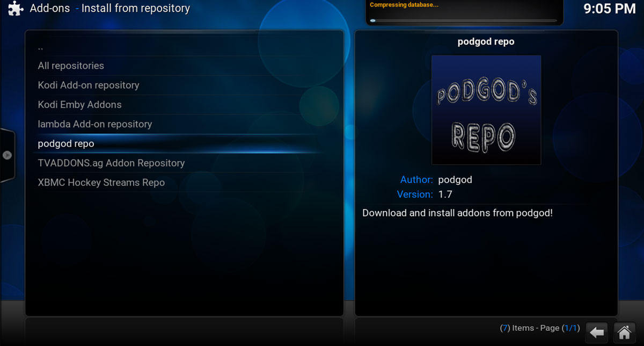Click the 'Compressing database...' status text
The height and width of the screenshot is (346, 644).
[404, 5]
